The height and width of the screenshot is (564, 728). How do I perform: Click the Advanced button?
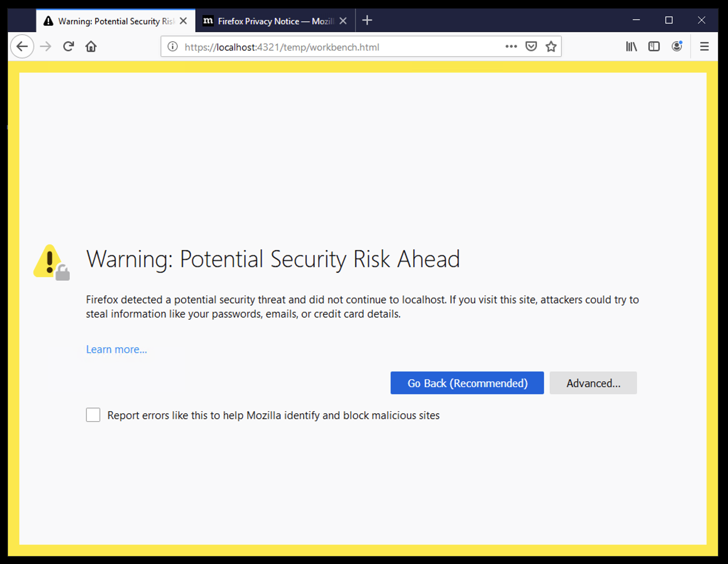coord(593,383)
